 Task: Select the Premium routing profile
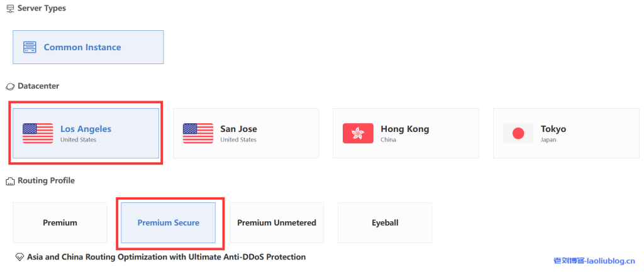tap(60, 222)
